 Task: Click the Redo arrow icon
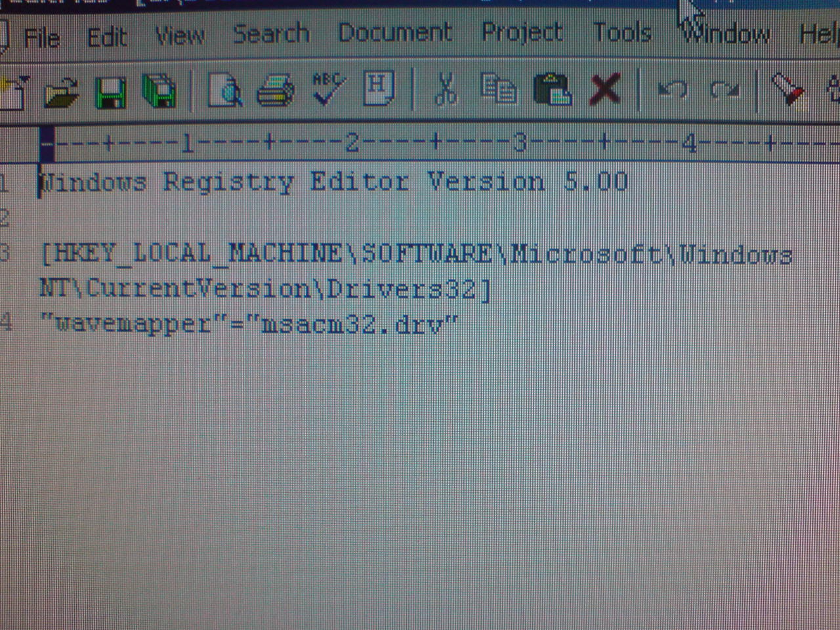tap(724, 89)
